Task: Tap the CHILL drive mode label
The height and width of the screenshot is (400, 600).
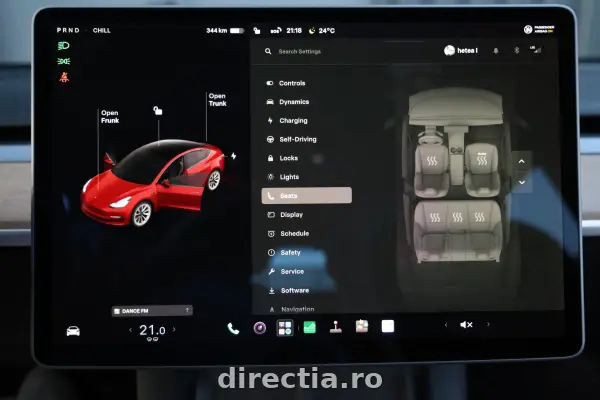Action: click(x=101, y=31)
